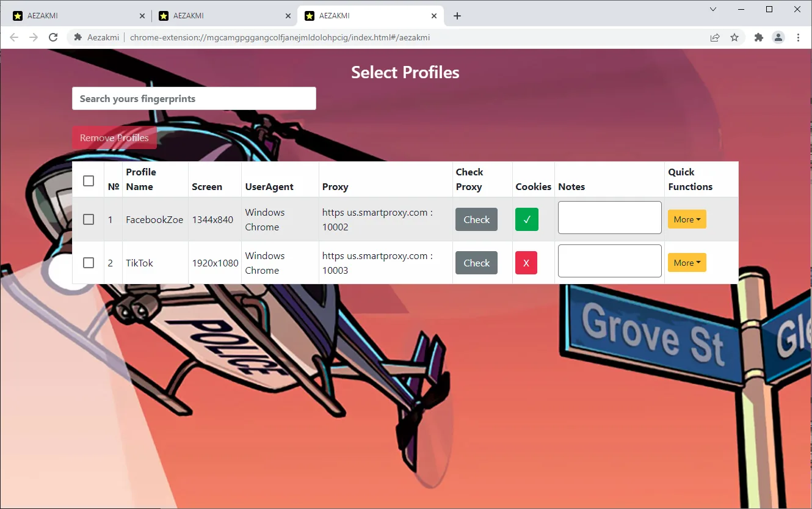This screenshot has width=812, height=509.
Task: Expand the More dropdown for TikTok
Action: (x=687, y=263)
